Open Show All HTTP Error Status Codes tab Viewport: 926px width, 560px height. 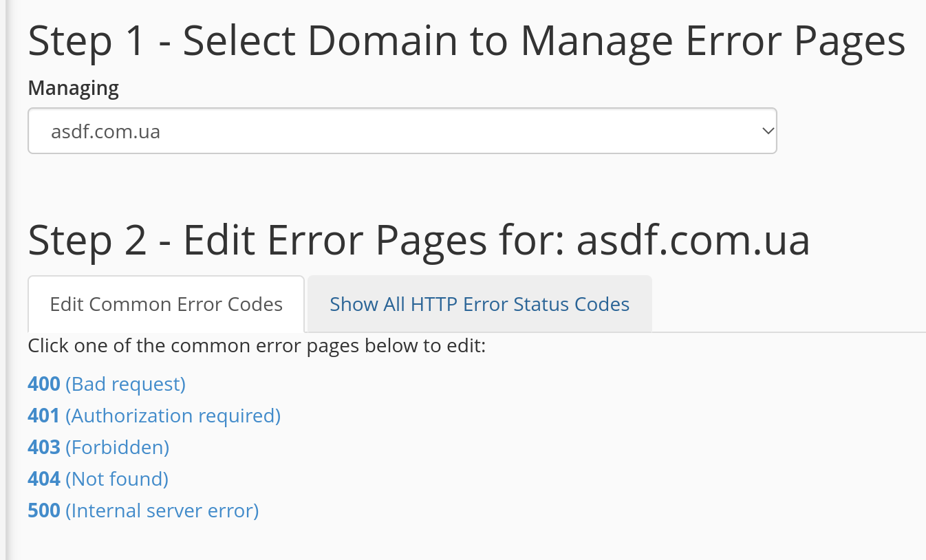480,304
